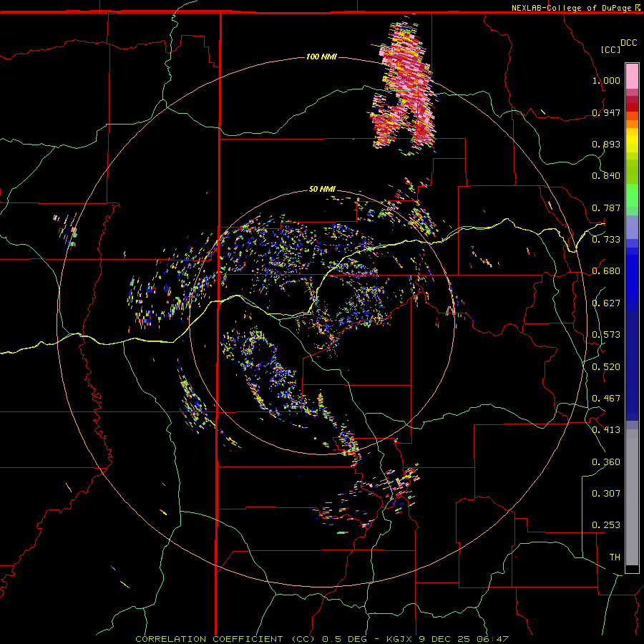Click the large pink echo north of 100 NMI ring
The height and width of the screenshot is (644, 644).
(404, 84)
